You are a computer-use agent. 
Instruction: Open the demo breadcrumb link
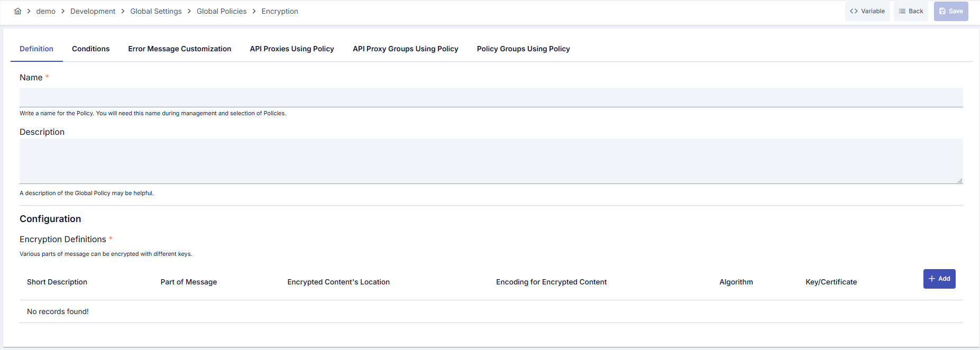point(46,11)
